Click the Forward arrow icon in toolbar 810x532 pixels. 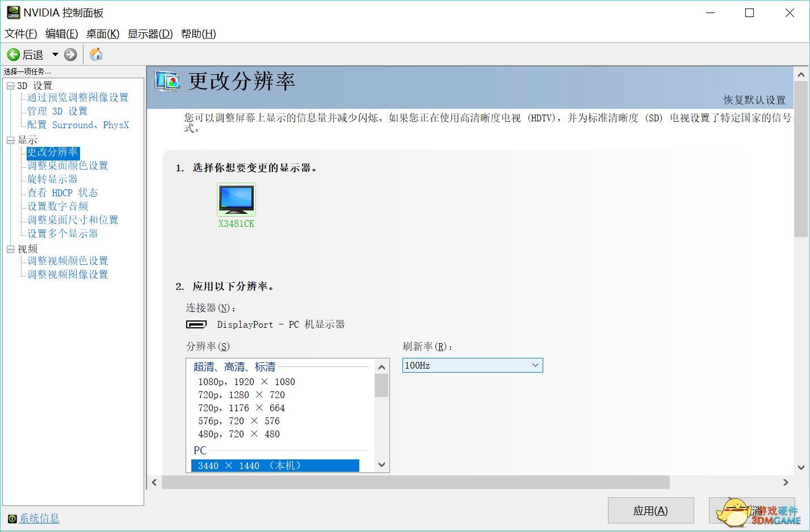click(x=70, y=54)
